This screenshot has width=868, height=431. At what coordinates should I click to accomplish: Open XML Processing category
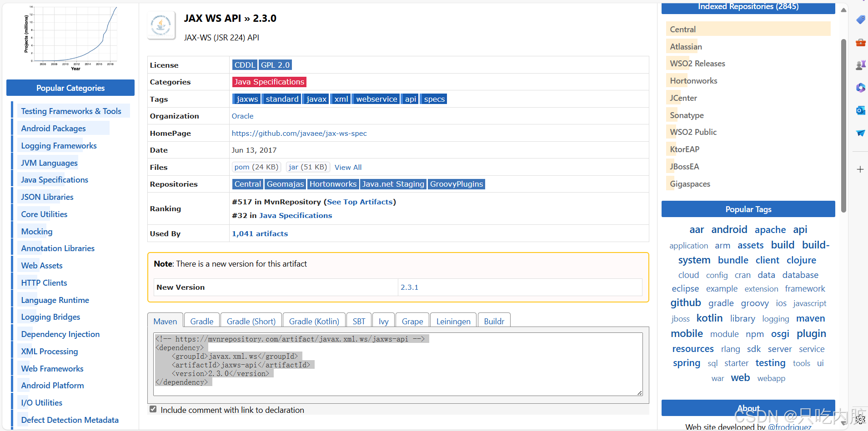(49, 351)
